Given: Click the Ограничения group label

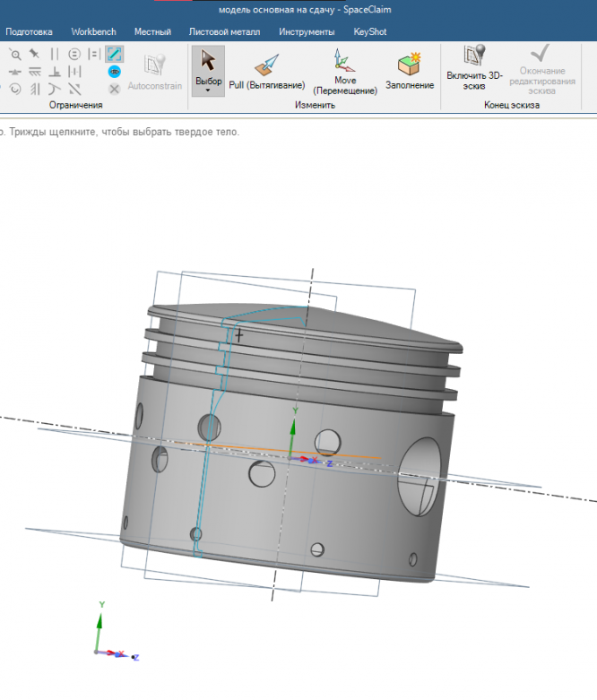Looking at the screenshot, I should 75,105.
